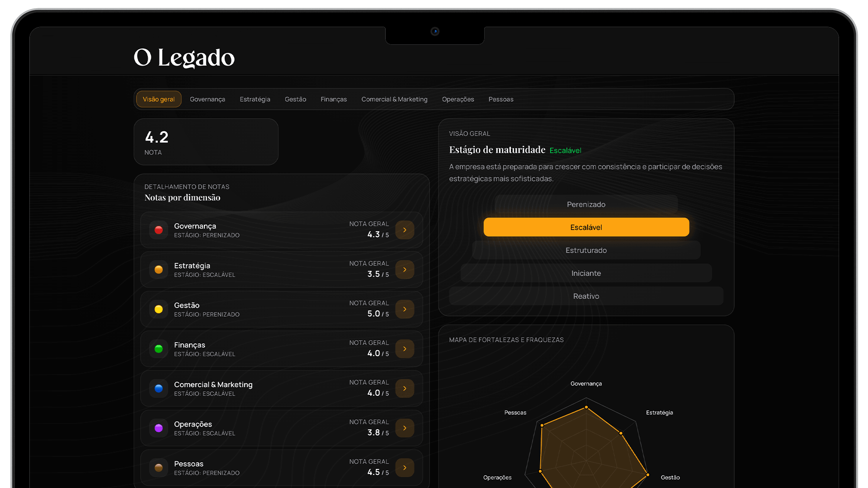Click the brown Pessoas dimension dot
Image resolution: width=868 pixels, height=488 pixels.
click(x=159, y=468)
